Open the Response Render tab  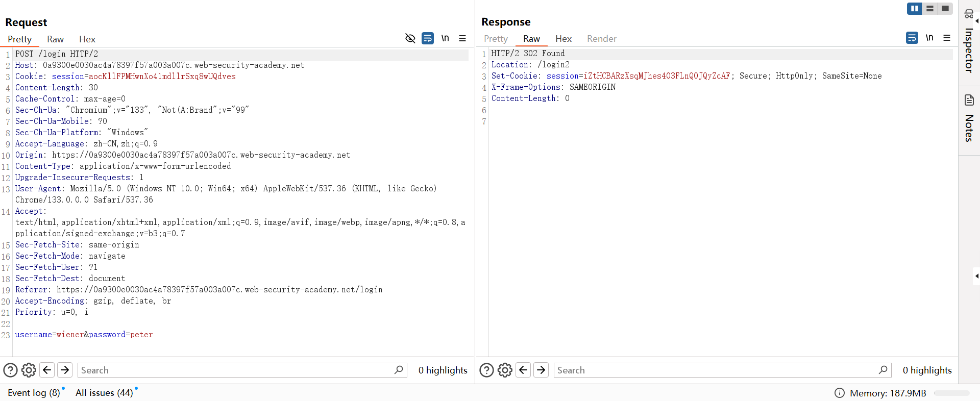[601, 39]
